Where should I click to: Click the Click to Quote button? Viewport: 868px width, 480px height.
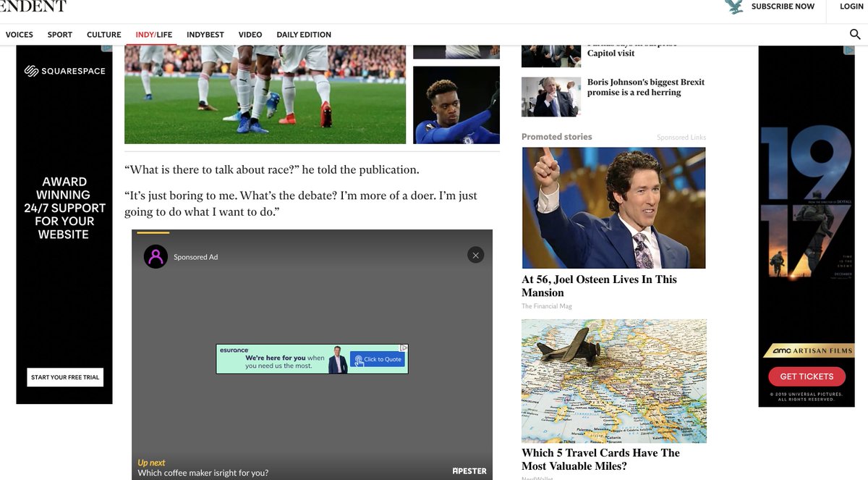tap(378, 359)
